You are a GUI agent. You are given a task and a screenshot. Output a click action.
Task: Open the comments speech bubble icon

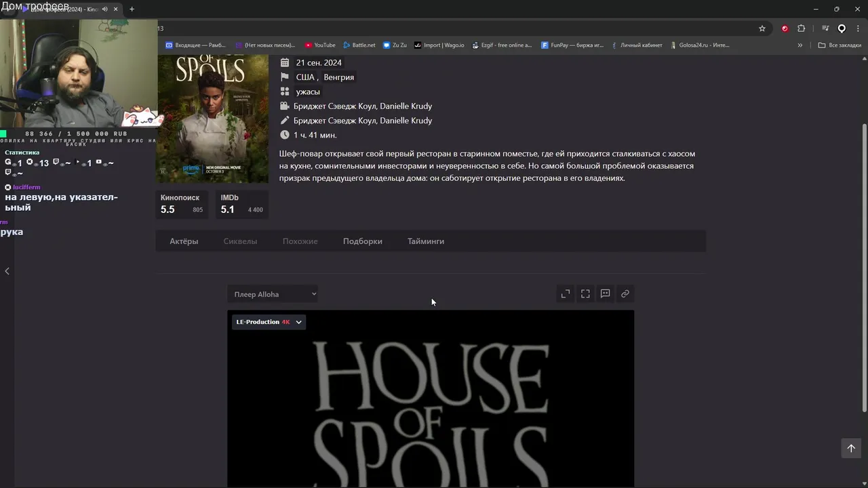606,293
